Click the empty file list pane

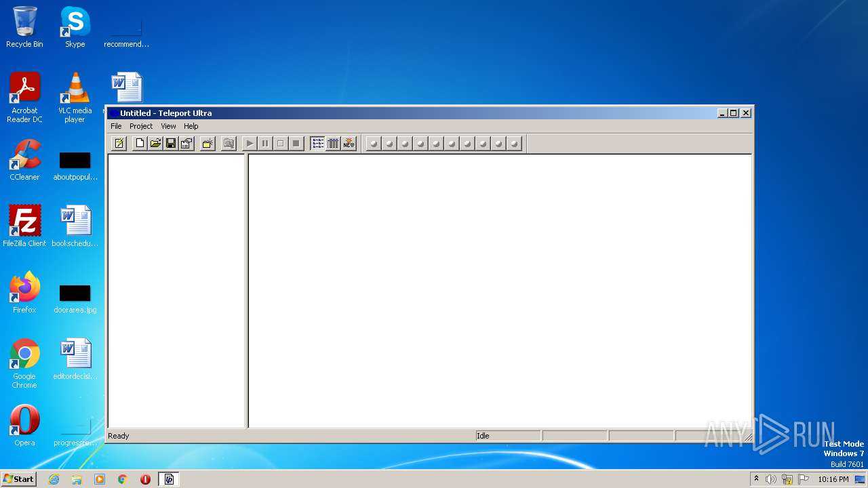(500, 291)
